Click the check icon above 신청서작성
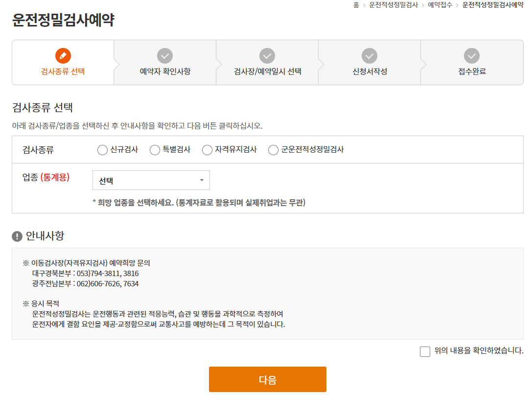The image size is (532, 395). 370,56
